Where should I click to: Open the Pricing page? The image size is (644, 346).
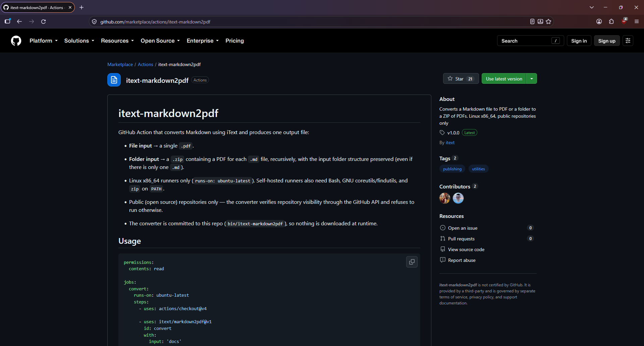234,41
